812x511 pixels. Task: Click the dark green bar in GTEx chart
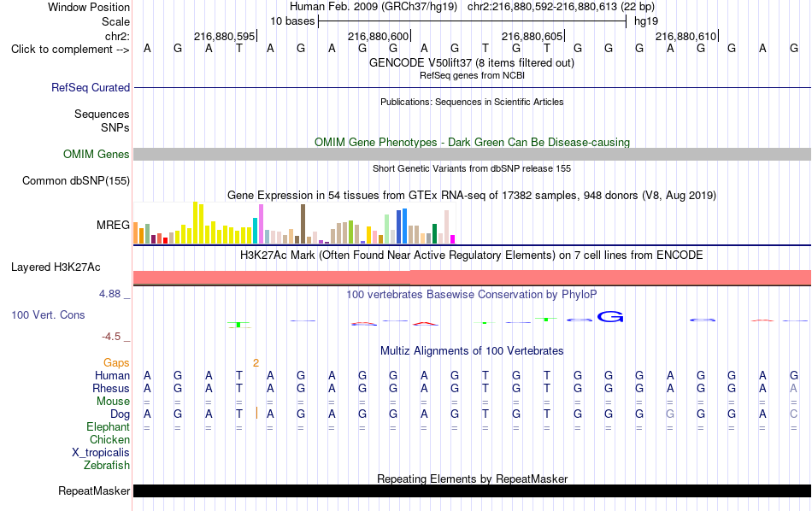pyautogui.click(x=434, y=233)
